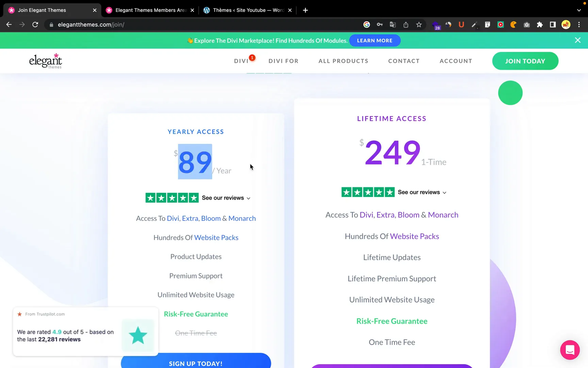Click the red play-button extension icon
The image size is (588, 368).
[x=501, y=25]
